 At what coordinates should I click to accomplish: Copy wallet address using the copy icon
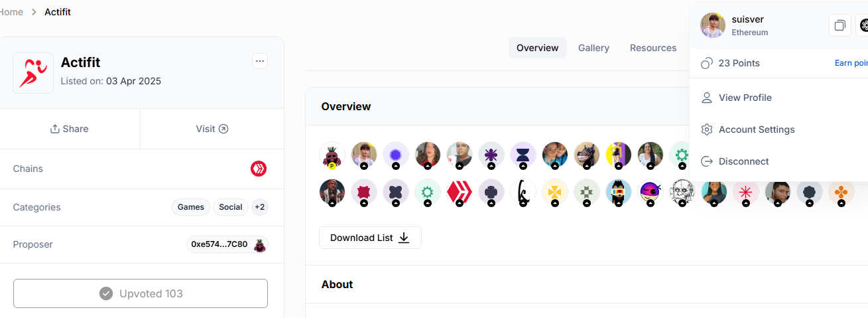click(839, 25)
